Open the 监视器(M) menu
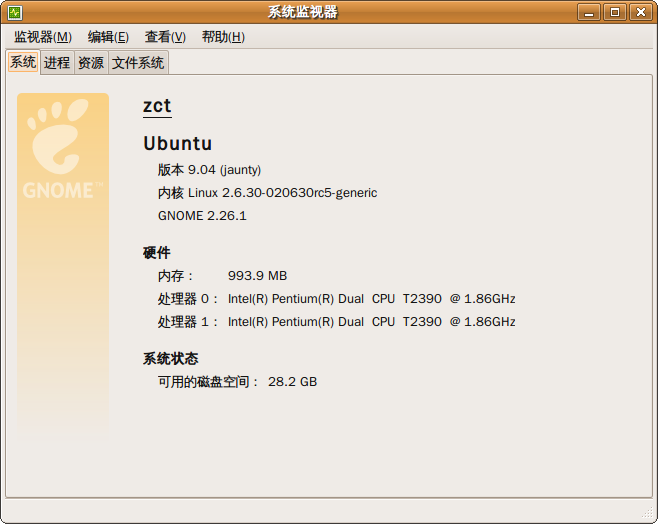 pos(43,37)
